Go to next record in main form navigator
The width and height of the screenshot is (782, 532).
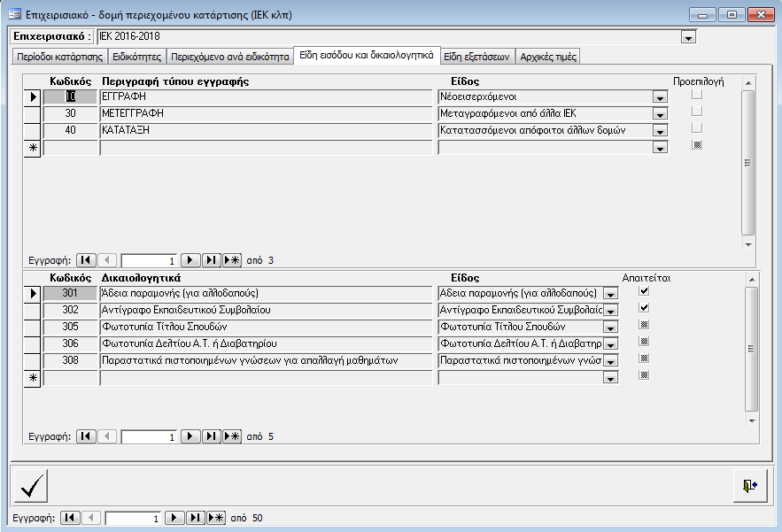tap(174, 518)
